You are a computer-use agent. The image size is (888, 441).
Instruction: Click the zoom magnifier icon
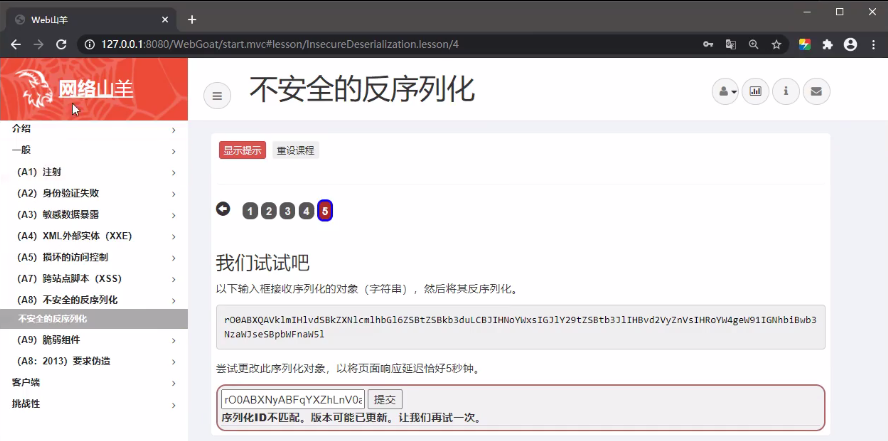point(753,45)
